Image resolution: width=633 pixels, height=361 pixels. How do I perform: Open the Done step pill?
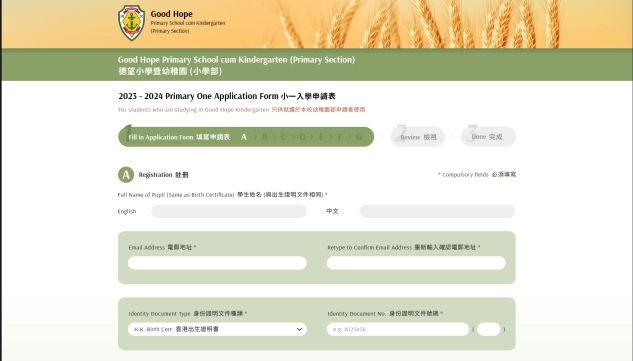pos(488,137)
